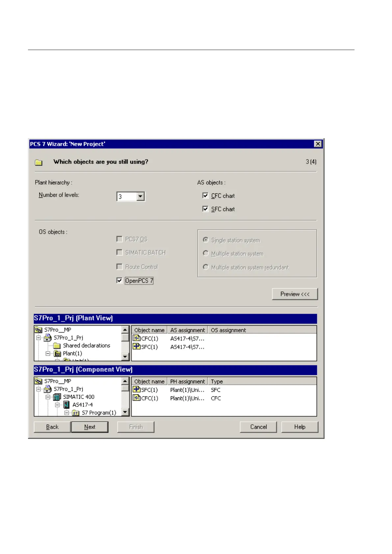Select the Multiple station system radio button

click(206, 253)
